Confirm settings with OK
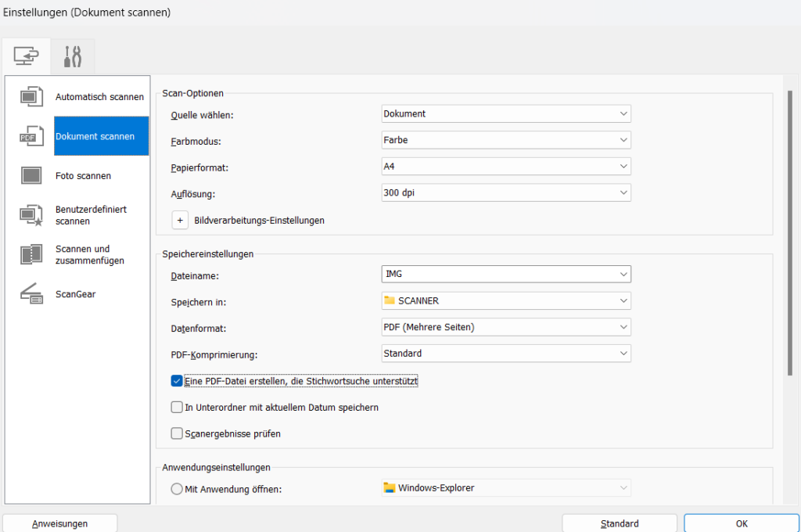 tap(741, 523)
